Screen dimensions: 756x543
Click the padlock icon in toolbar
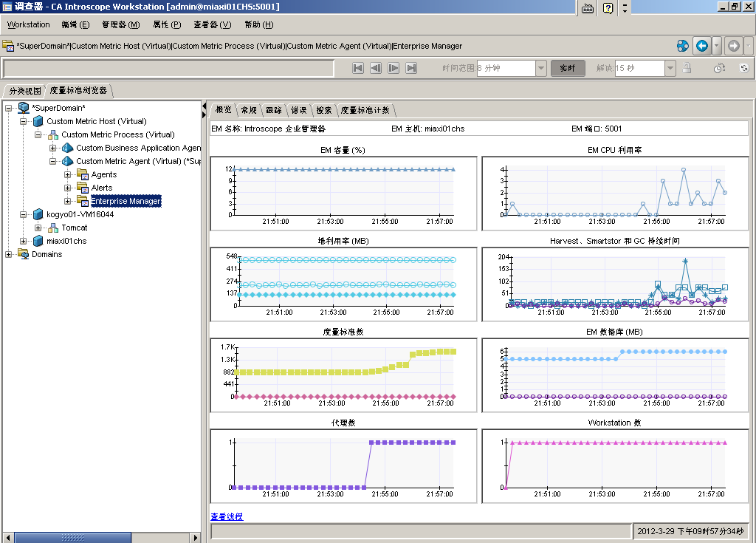click(687, 68)
